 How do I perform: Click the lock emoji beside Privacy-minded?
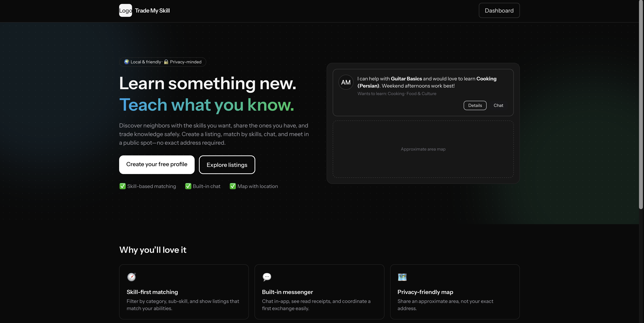166,62
